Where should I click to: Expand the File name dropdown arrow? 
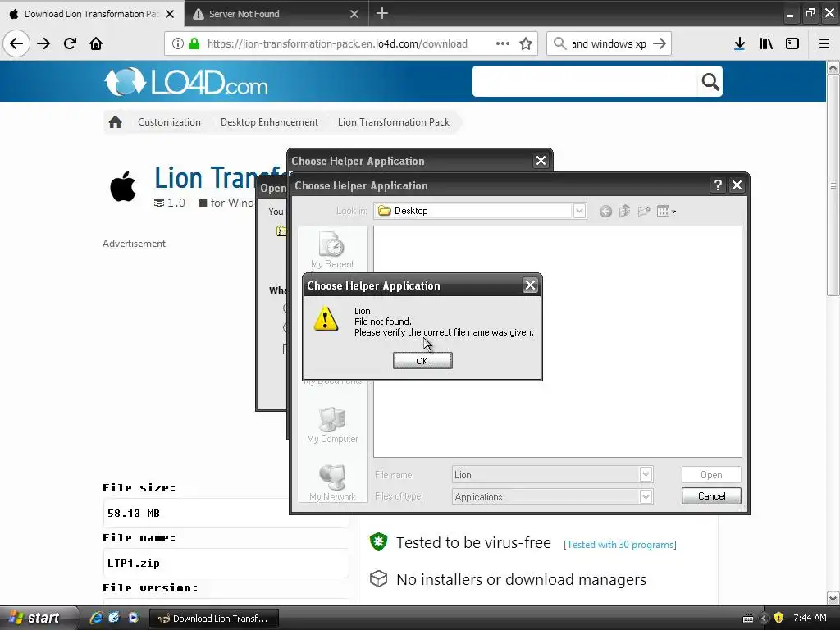pyautogui.click(x=646, y=475)
